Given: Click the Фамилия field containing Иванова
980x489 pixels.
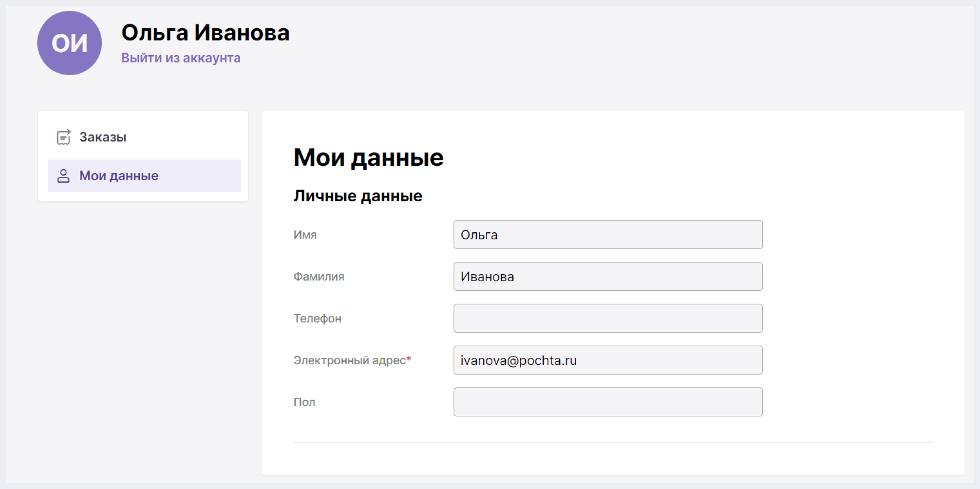Looking at the screenshot, I should 608,277.
